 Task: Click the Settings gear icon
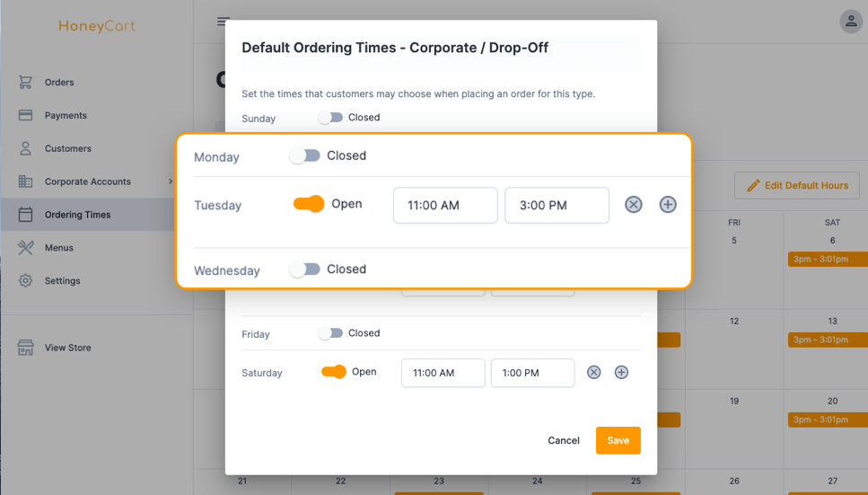click(x=25, y=280)
